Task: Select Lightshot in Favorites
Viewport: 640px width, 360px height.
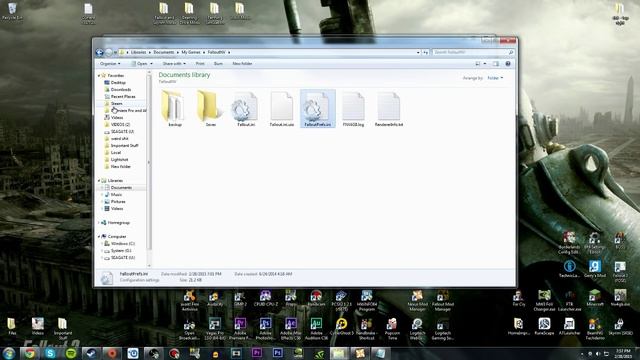Action: (119, 160)
